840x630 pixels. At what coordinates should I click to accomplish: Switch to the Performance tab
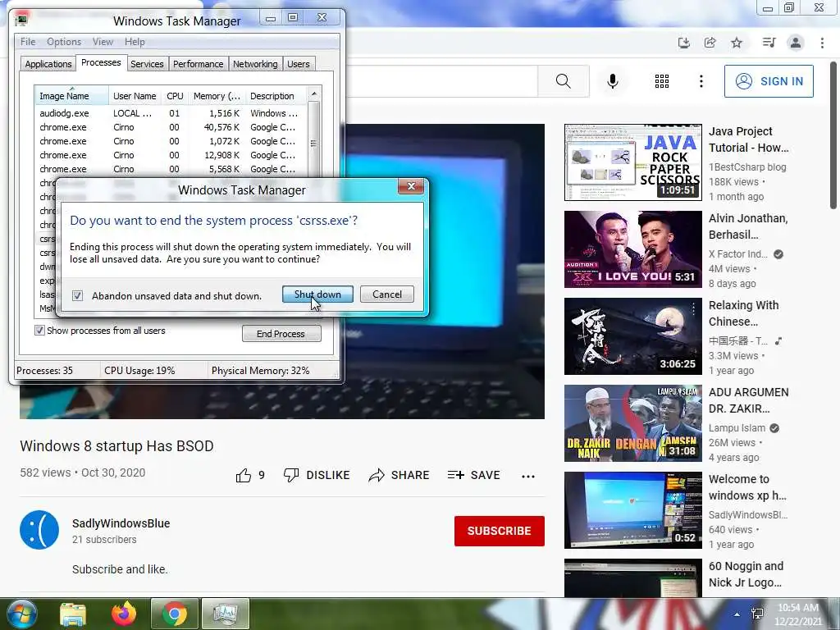tap(199, 64)
